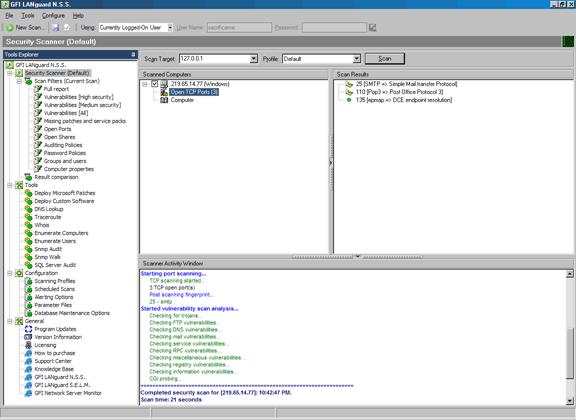Click the splitter arrow between scan panes
Viewport: 576px width, 420px height.
click(331, 163)
